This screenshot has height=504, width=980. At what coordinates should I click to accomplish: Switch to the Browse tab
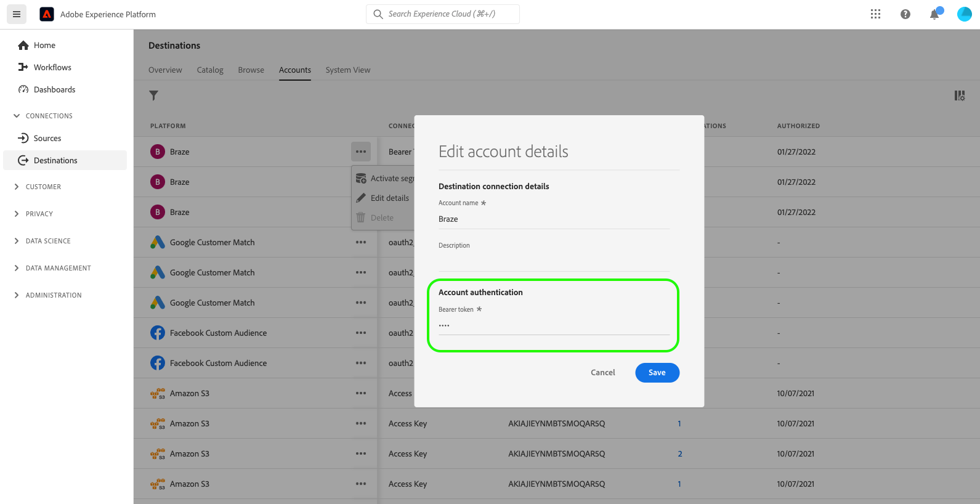pos(251,70)
